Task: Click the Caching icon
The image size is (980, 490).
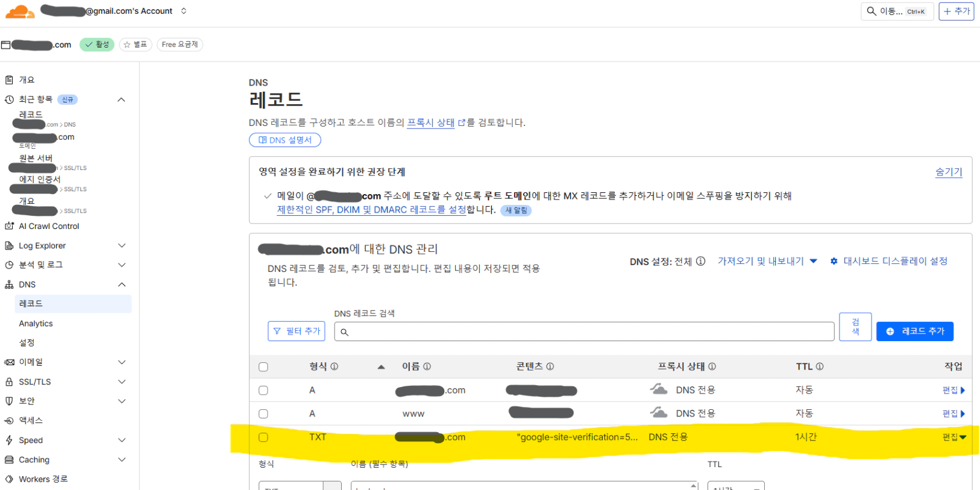Action: [9, 460]
